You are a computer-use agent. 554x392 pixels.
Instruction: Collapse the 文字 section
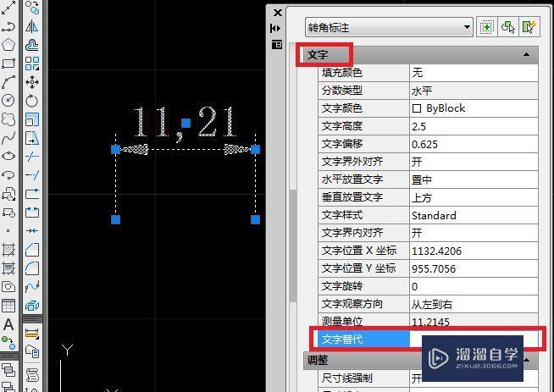click(526, 54)
